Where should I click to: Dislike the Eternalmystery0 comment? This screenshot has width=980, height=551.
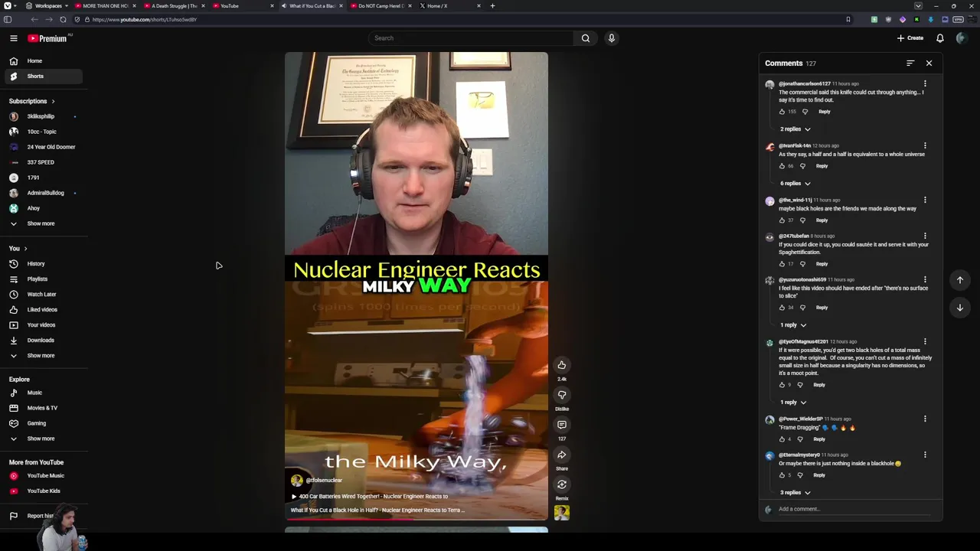coord(800,475)
